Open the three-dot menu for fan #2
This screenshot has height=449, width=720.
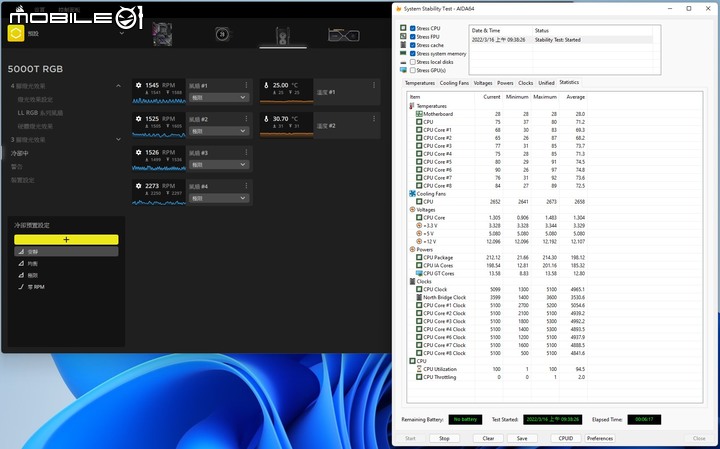pyautogui.click(x=247, y=118)
